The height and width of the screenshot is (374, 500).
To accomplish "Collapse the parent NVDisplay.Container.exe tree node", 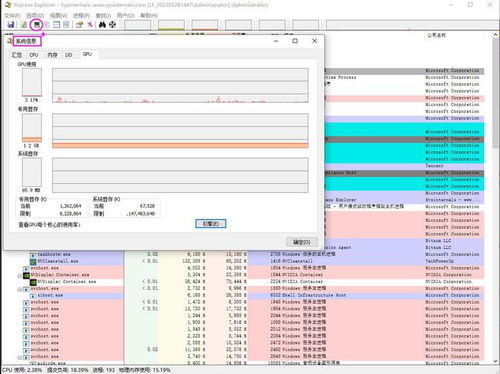I will pyautogui.click(x=20, y=275).
